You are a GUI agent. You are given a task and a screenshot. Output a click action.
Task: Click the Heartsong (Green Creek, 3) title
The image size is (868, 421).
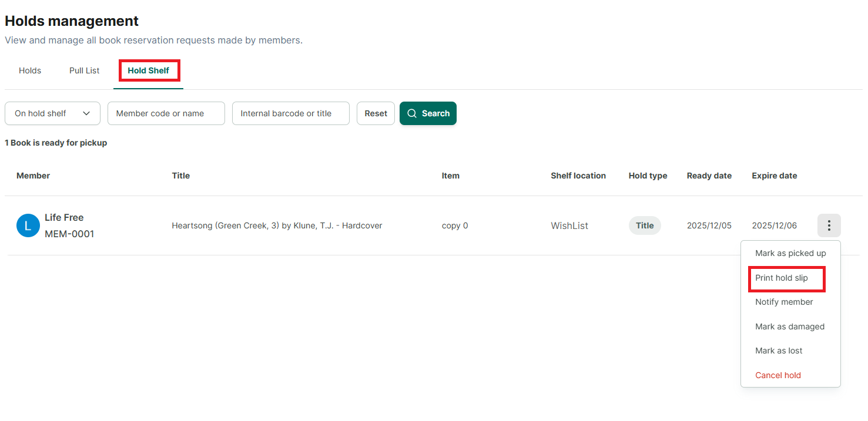point(277,225)
